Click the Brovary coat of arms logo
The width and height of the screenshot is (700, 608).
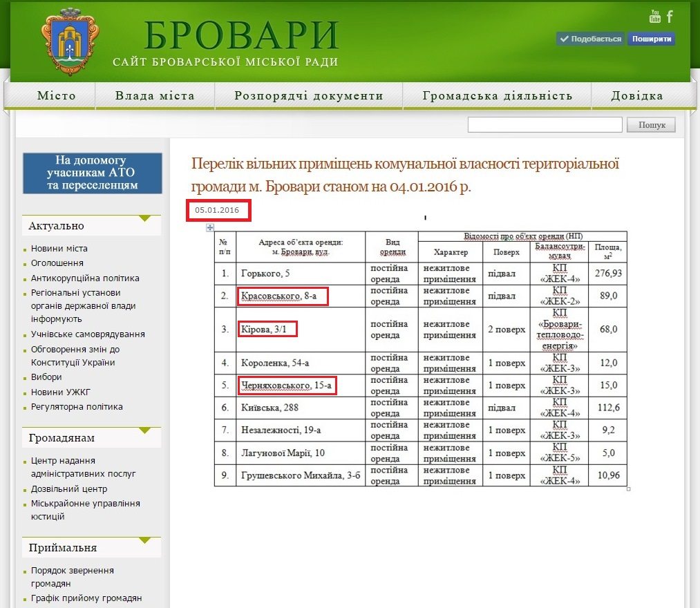click(70, 41)
